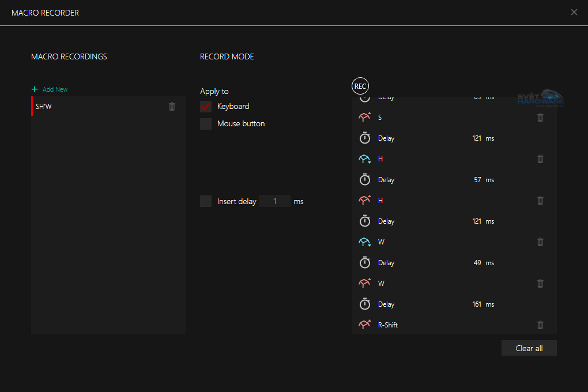Click the 57 ms delay value

point(477,180)
